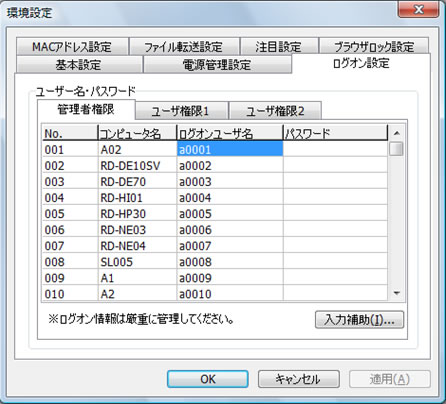Click the 入力補助(I)... button

[x=359, y=320]
